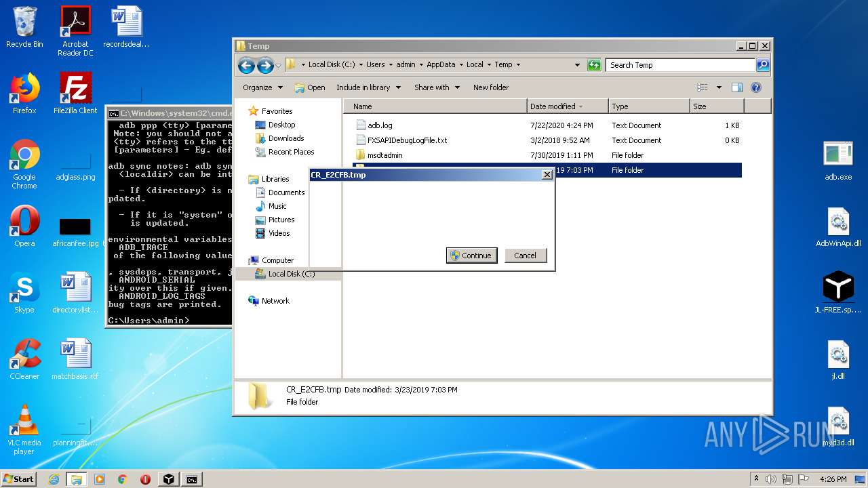Click Chrome icon in taskbar
The width and height of the screenshot is (868, 488).
point(123,479)
